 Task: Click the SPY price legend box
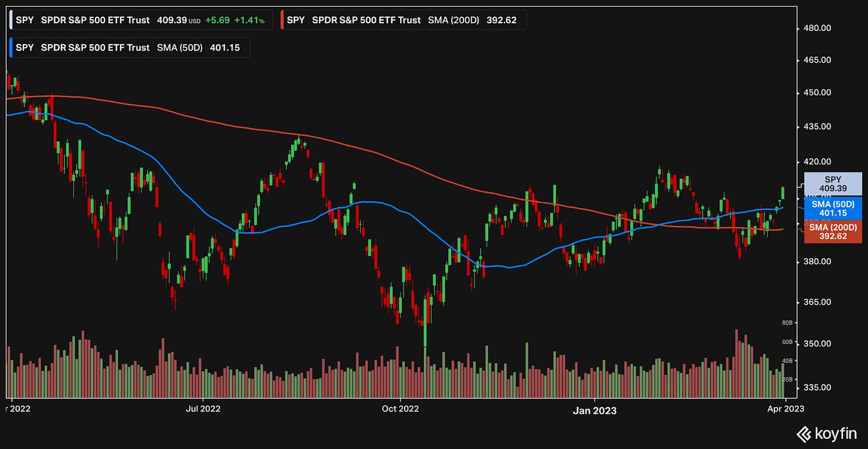point(141,20)
